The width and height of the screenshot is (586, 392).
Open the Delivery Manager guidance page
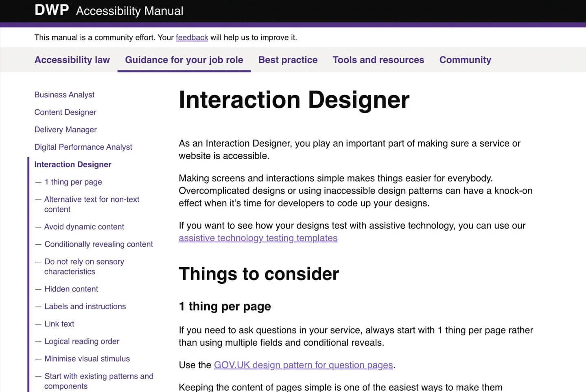click(66, 129)
